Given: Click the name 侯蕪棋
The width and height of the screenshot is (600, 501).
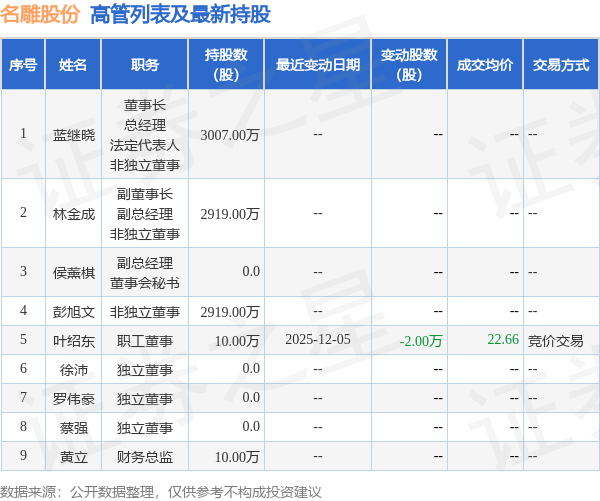Looking at the screenshot, I should (x=73, y=273).
